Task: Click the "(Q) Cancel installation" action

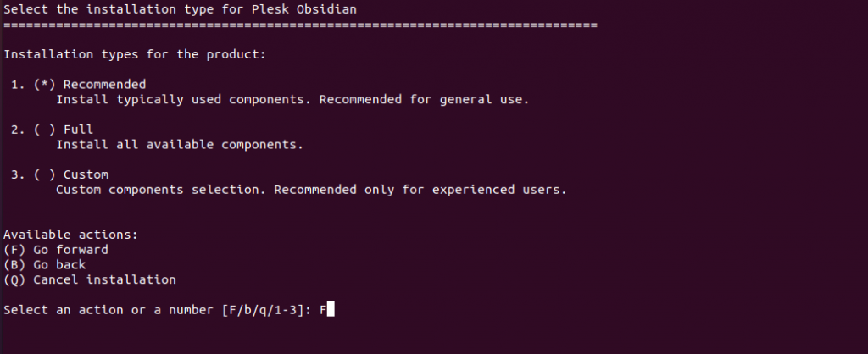Action: 90,279
